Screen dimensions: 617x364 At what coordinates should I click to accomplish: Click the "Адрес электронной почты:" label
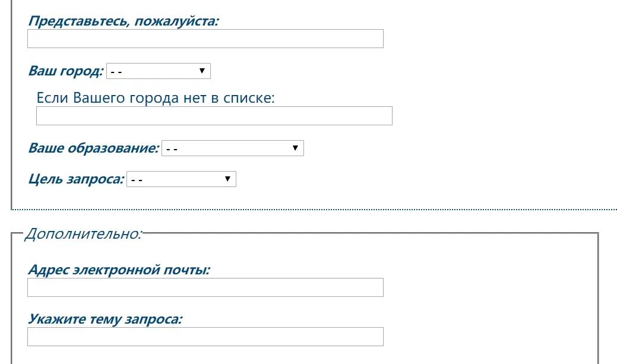[x=119, y=270]
